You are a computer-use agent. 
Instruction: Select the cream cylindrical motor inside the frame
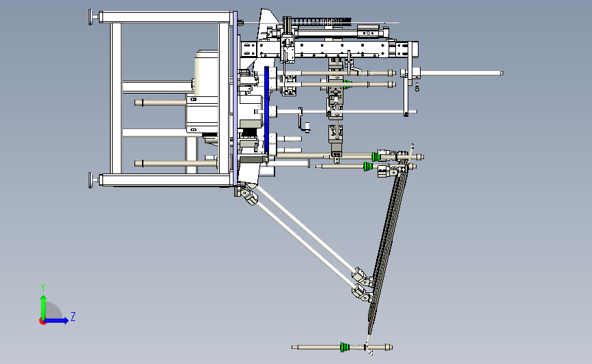[206, 73]
